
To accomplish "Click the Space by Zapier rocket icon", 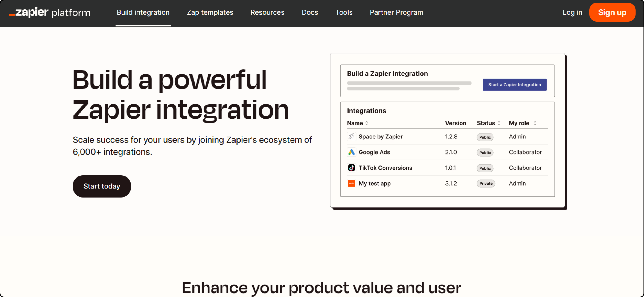I will pyautogui.click(x=351, y=136).
